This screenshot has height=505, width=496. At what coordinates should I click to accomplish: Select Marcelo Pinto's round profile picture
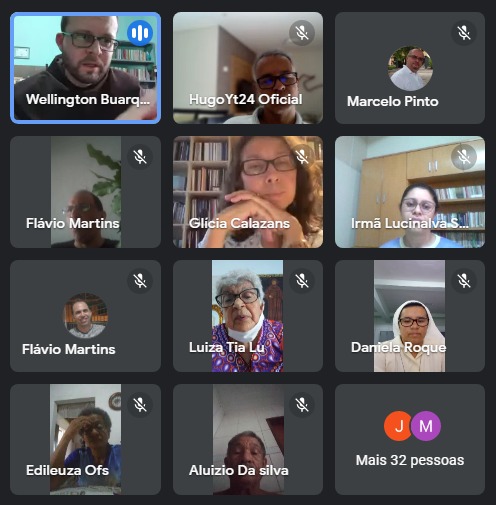pyautogui.click(x=410, y=68)
